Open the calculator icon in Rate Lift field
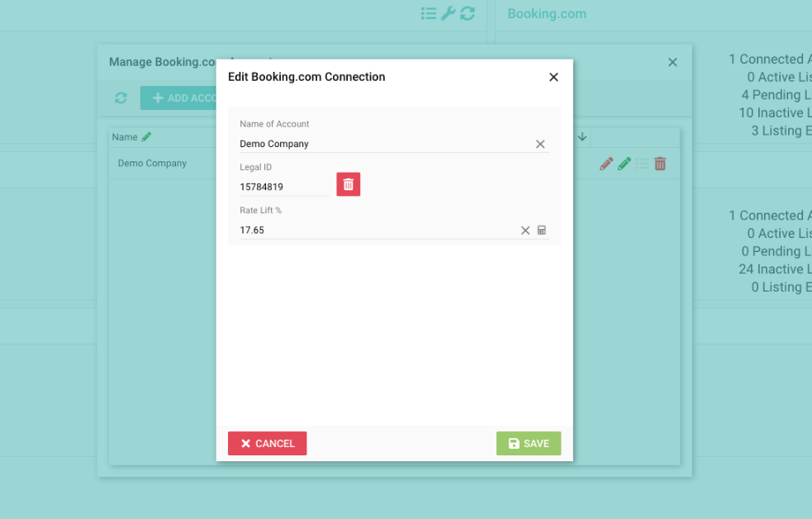Image resolution: width=812 pixels, height=519 pixels. pyautogui.click(x=542, y=231)
